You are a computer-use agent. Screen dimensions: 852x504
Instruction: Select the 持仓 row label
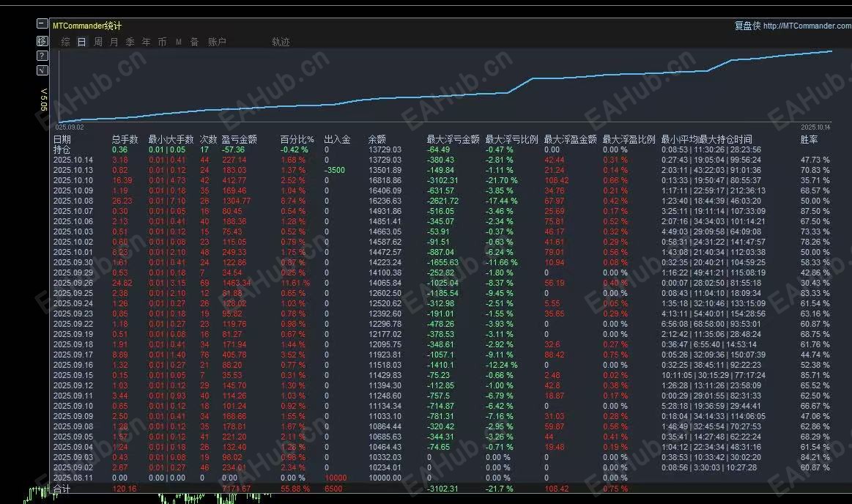point(62,150)
